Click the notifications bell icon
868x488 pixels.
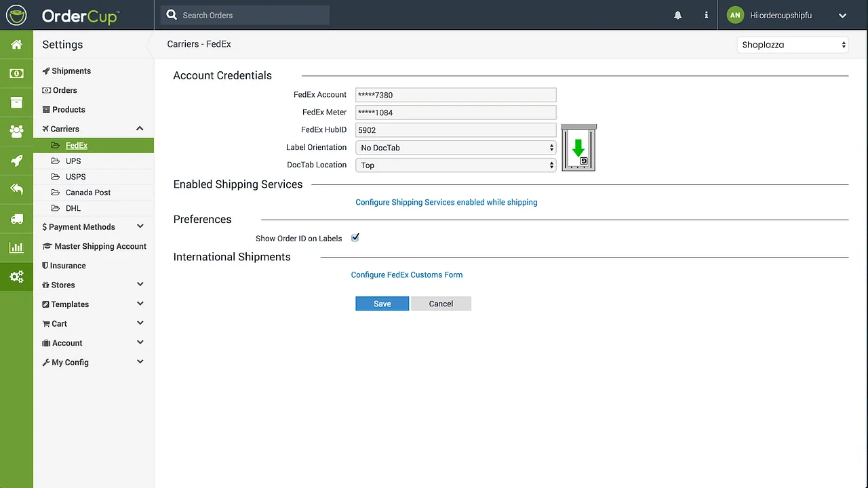(x=677, y=15)
